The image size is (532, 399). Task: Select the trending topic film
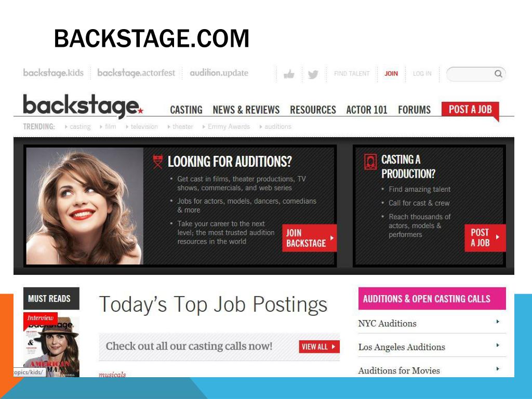(x=110, y=127)
